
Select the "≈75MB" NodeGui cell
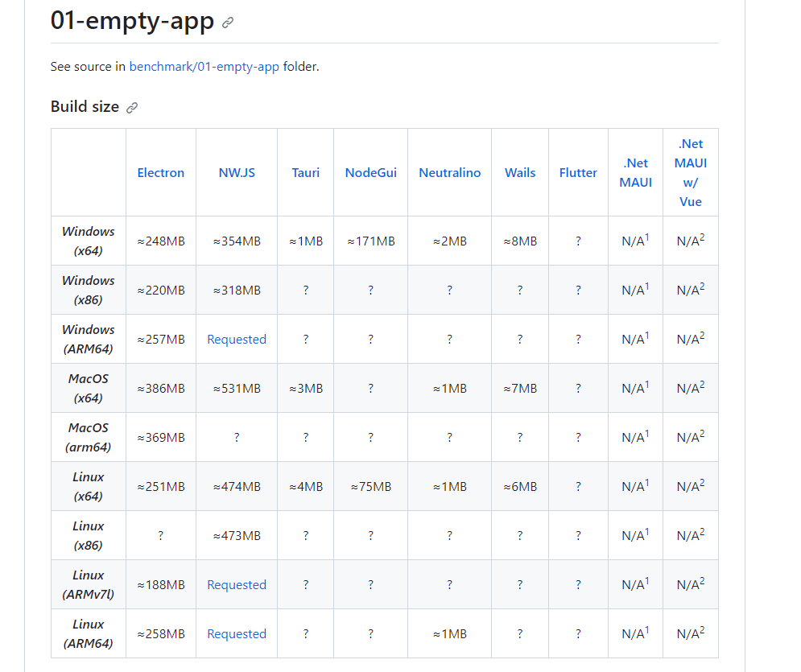[x=371, y=487]
